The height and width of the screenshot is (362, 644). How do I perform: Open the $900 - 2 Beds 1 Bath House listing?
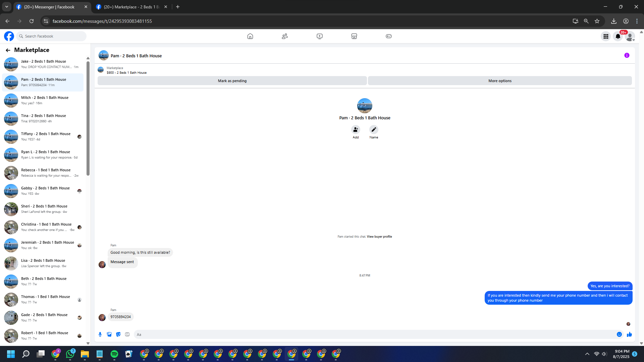click(126, 73)
